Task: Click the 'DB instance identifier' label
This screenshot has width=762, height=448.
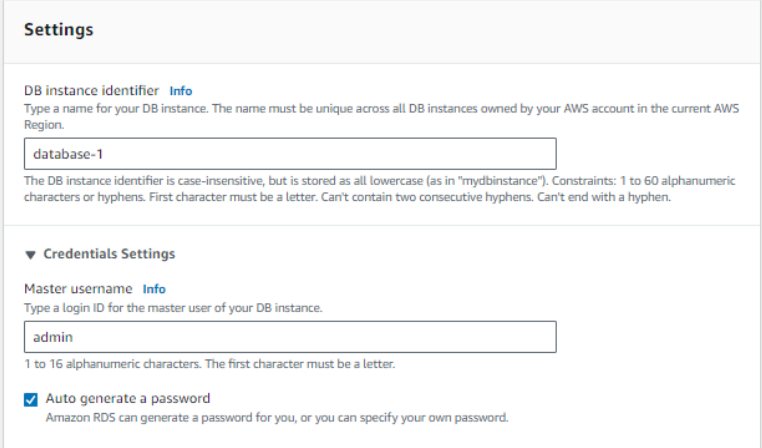Action: 92,90
